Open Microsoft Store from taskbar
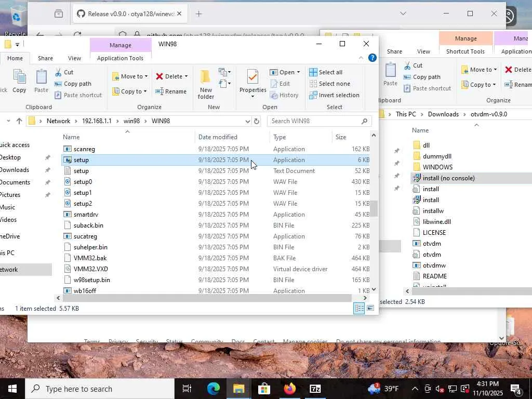532x399 pixels. point(264,389)
